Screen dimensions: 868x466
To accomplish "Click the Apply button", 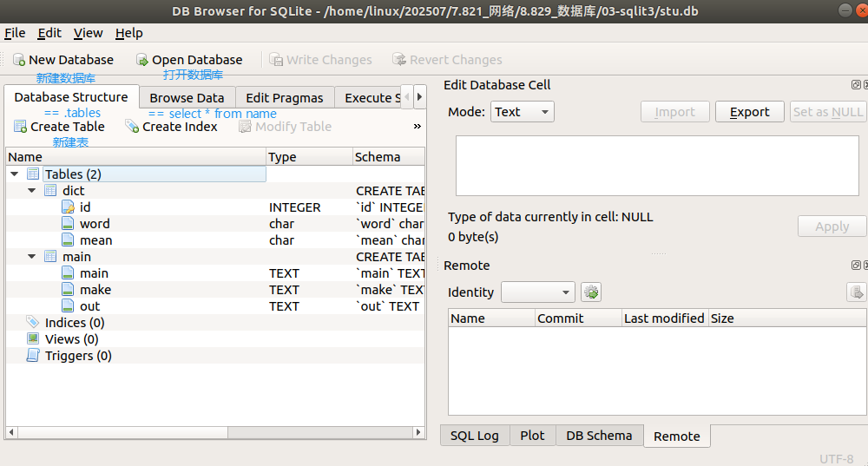I will point(832,226).
